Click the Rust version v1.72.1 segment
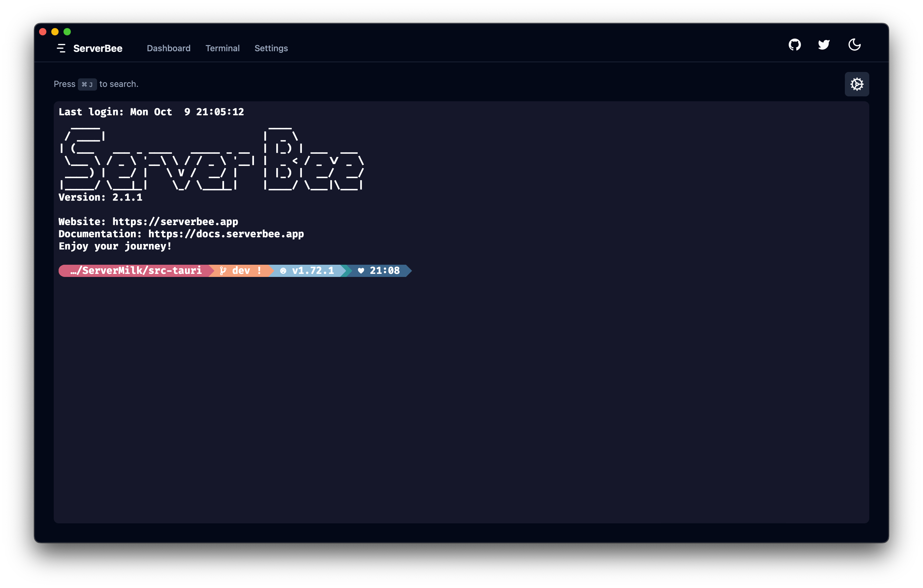The image size is (923, 588). [x=308, y=271]
